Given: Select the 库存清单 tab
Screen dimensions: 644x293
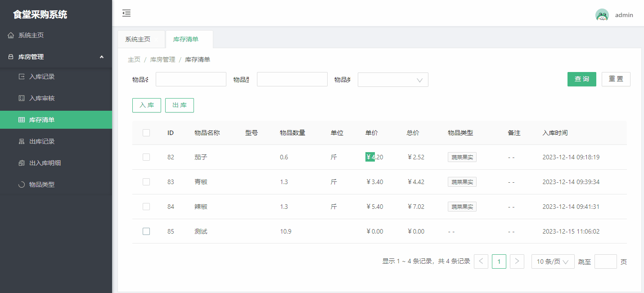Looking at the screenshot, I should (189, 39).
